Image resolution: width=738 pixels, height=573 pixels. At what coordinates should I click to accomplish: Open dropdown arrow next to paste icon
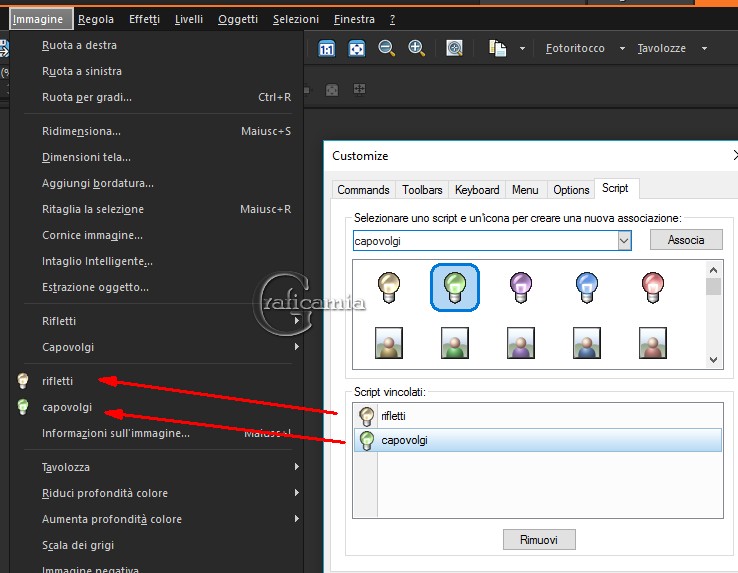(x=522, y=48)
